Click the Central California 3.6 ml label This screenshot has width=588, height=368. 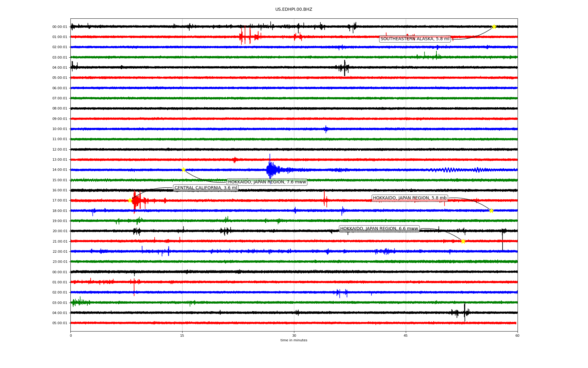pos(205,188)
